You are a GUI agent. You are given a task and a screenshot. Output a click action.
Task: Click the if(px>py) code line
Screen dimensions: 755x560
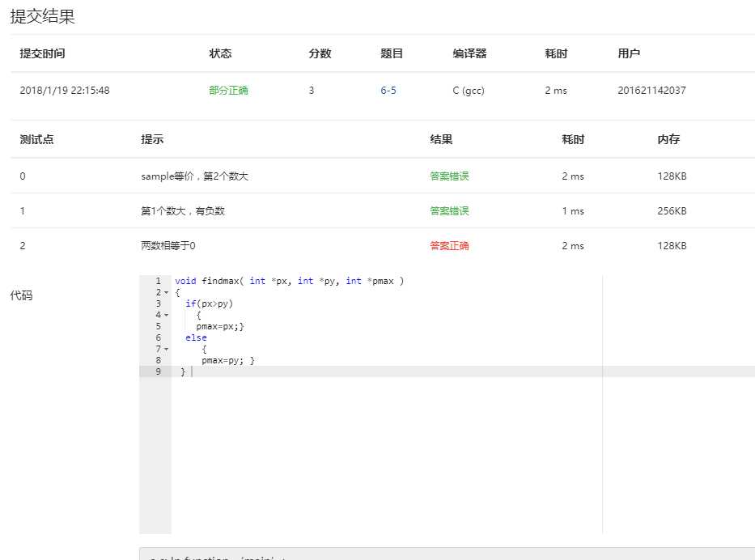coord(209,303)
